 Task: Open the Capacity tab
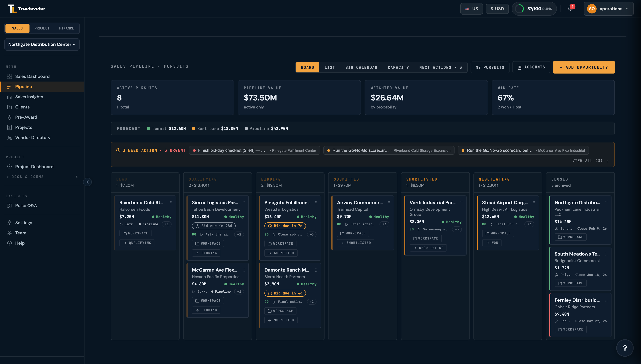click(398, 68)
